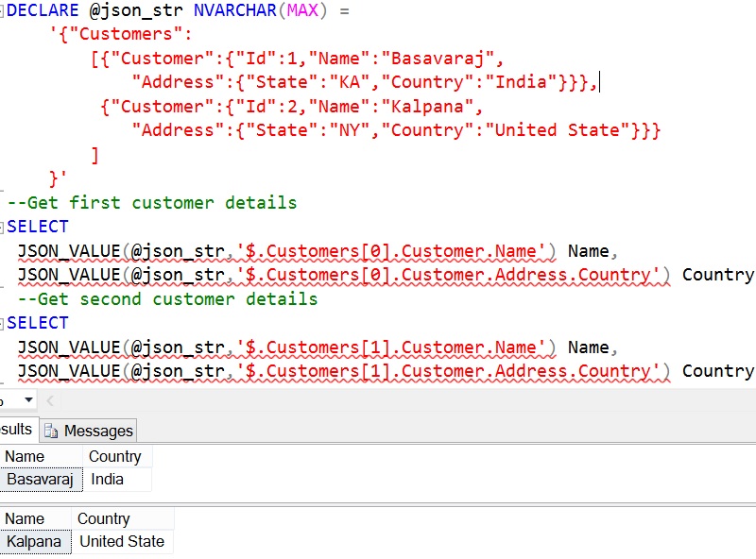Viewport: 756px width, 559px height.
Task: Click the @json_str variable in DECLARE line
Action: pyautogui.click(x=136, y=10)
